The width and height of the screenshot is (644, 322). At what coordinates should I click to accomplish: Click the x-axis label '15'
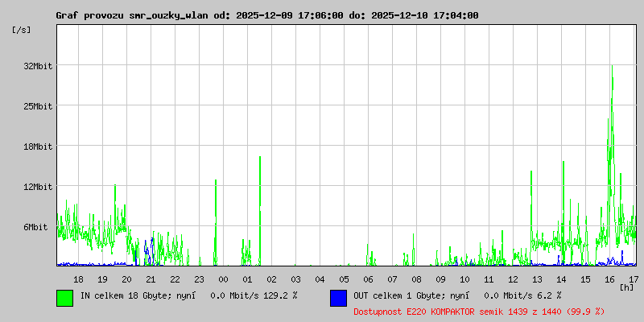point(586,279)
